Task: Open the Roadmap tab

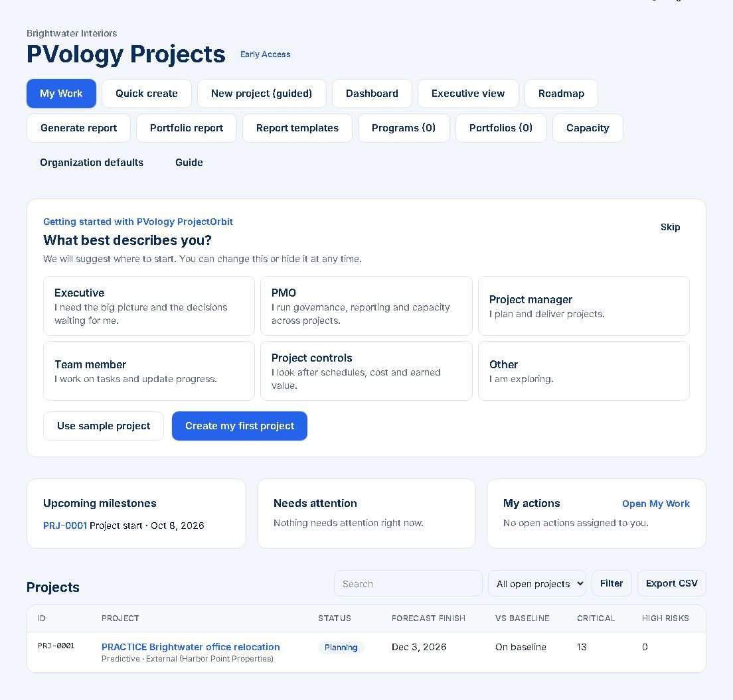Action: click(x=561, y=94)
